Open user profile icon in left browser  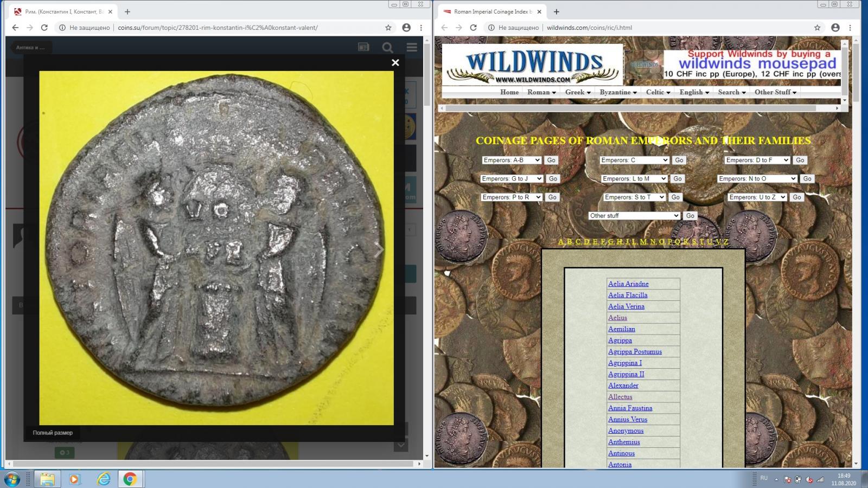tap(406, 28)
